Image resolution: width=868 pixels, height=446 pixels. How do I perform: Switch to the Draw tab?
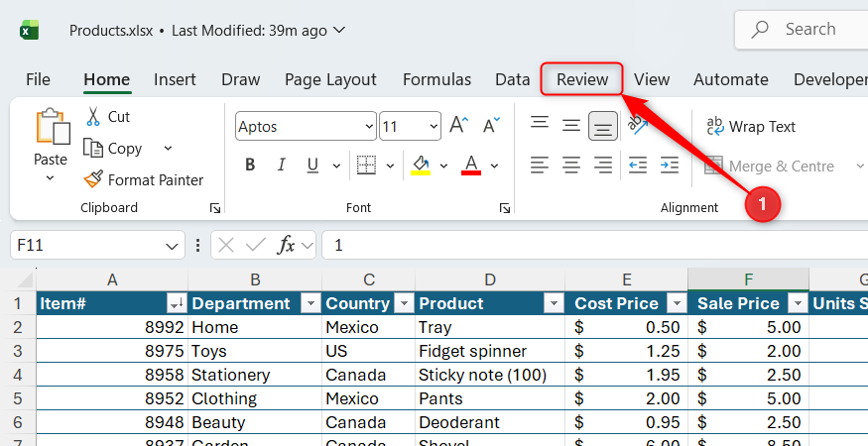click(x=241, y=79)
